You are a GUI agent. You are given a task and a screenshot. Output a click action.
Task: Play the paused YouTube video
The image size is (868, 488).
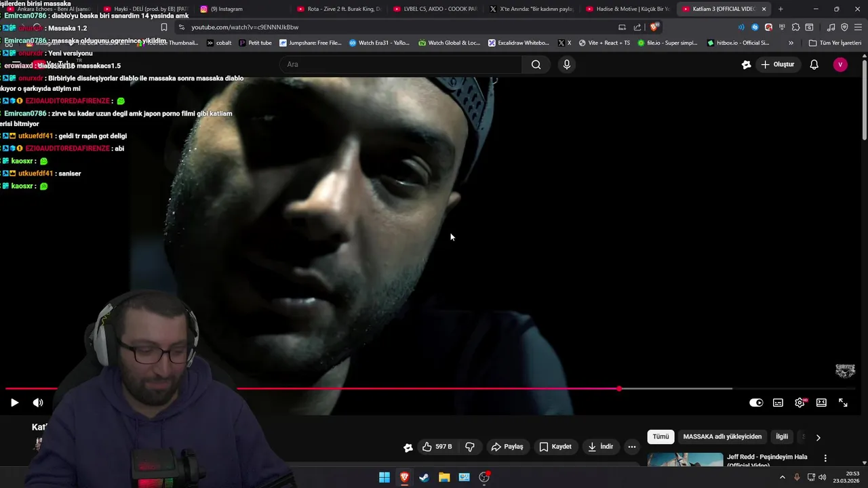tap(14, 403)
